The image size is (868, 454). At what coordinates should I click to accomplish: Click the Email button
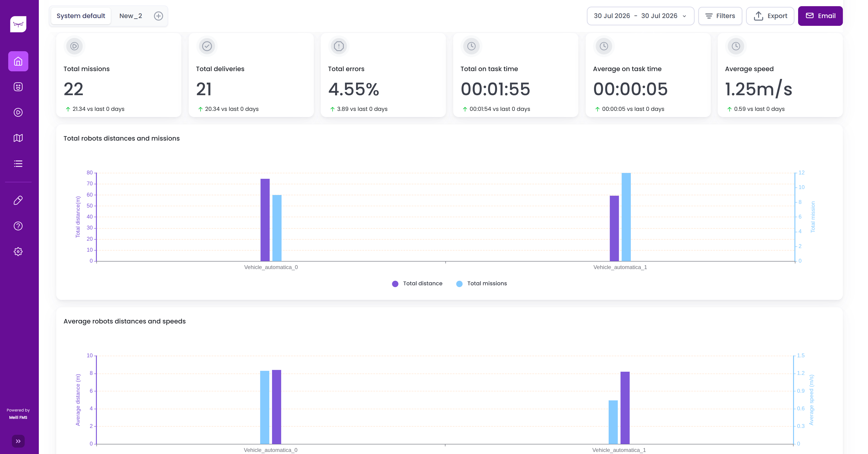pos(820,16)
